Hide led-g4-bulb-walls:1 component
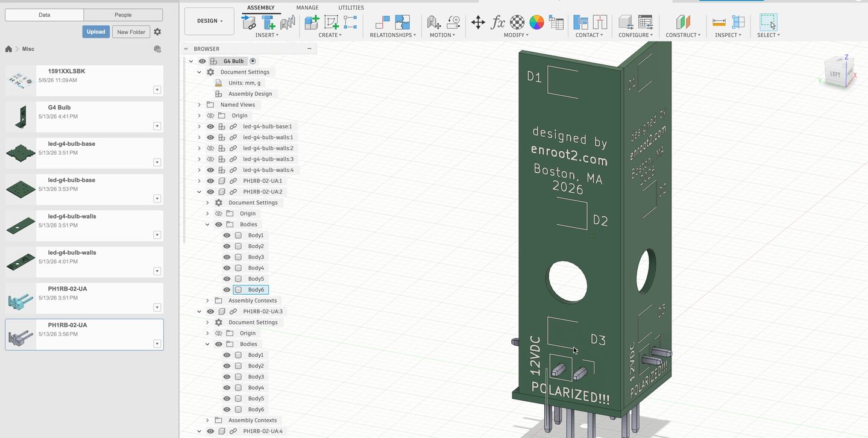868x438 pixels. pyautogui.click(x=210, y=137)
